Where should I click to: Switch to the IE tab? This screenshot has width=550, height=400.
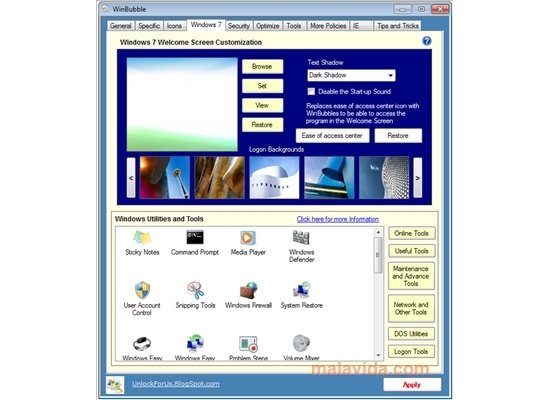(x=362, y=26)
